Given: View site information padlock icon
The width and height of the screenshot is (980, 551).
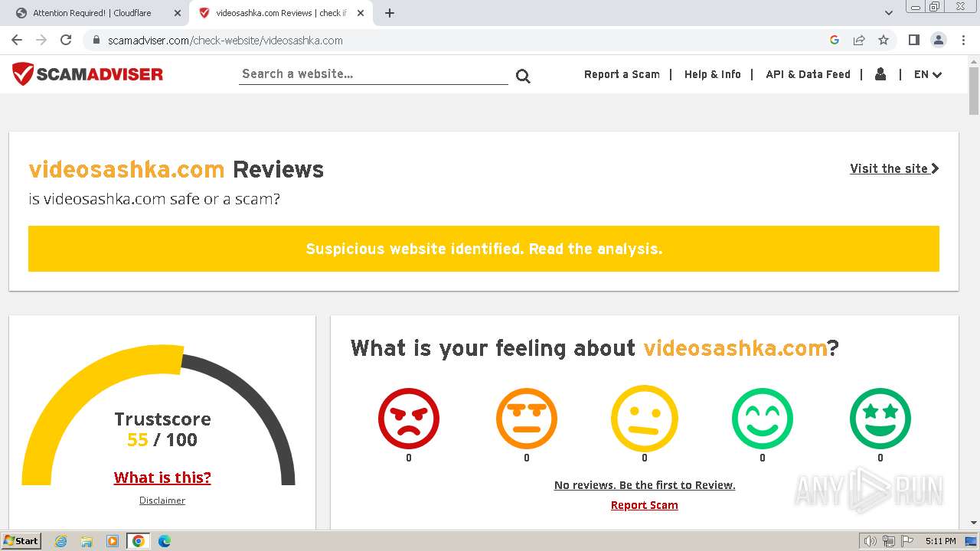Looking at the screenshot, I should 96,40.
